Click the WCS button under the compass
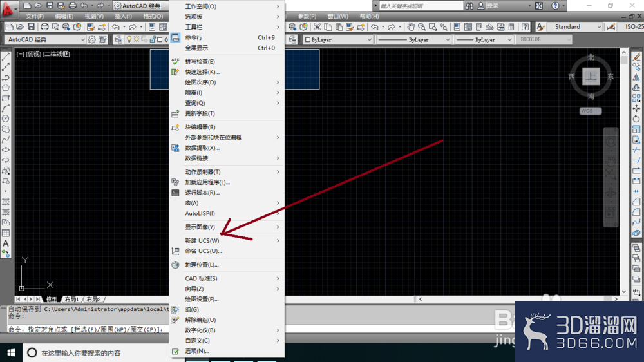Viewport: 644px width, 362px height. 591,111
